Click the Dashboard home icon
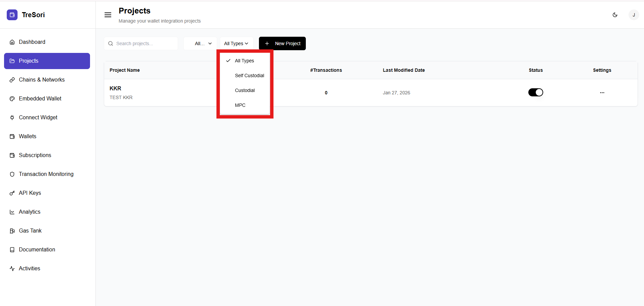This screenshot has height=306, width=644. tap(12, 42)
